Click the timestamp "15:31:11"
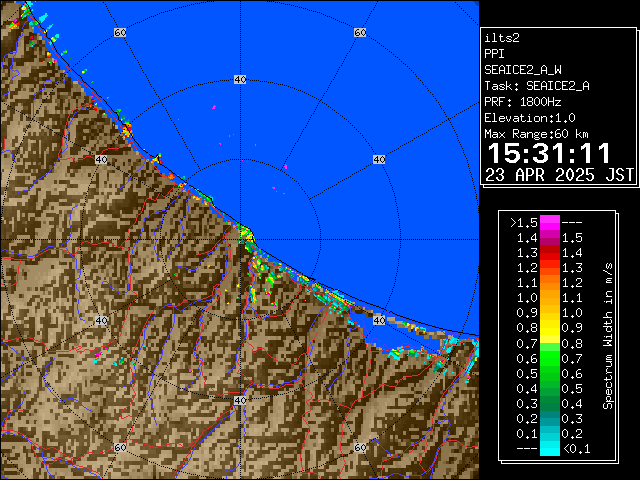Image resolution: width=640 pixels, height=480 pixels. (x=549, y=153)
